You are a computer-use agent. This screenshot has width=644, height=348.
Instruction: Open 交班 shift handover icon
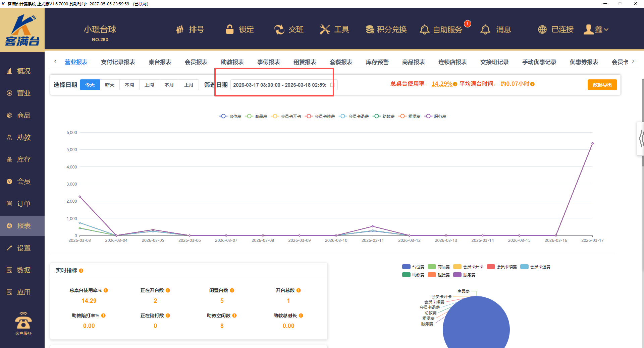(x=279, y=29)
